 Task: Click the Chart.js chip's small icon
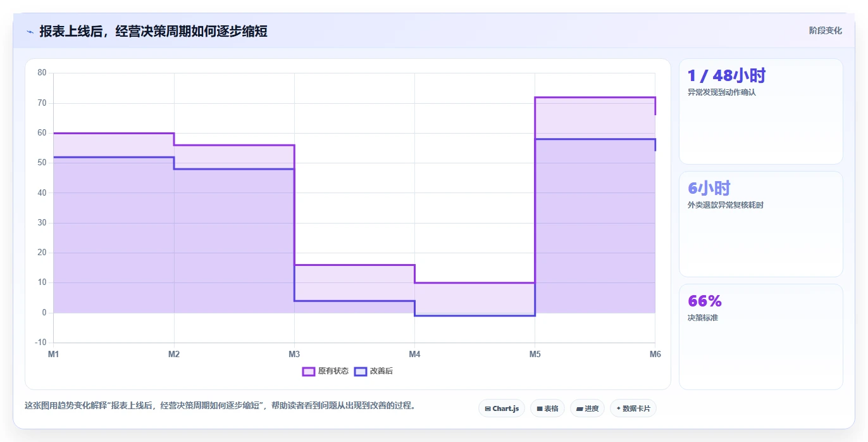click(x=488, y=409)
